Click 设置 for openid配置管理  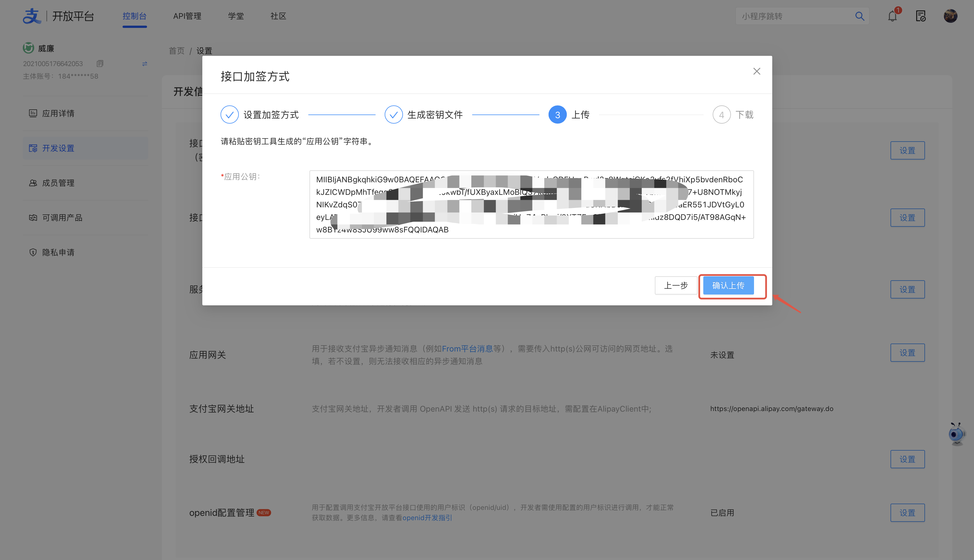[907, 513]
